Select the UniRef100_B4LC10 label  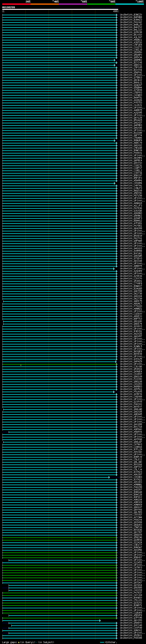coord(131,30)
